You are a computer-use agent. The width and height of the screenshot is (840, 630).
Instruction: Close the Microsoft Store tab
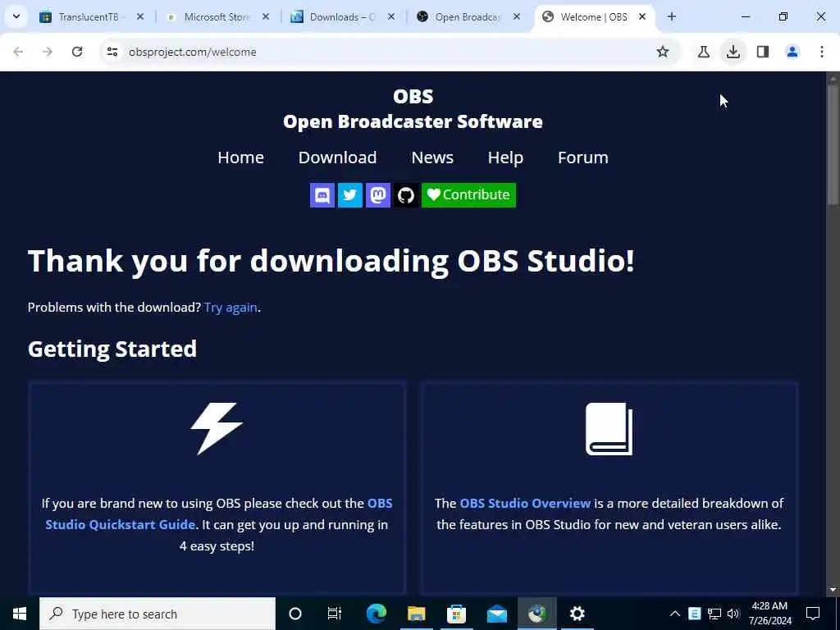266,16
